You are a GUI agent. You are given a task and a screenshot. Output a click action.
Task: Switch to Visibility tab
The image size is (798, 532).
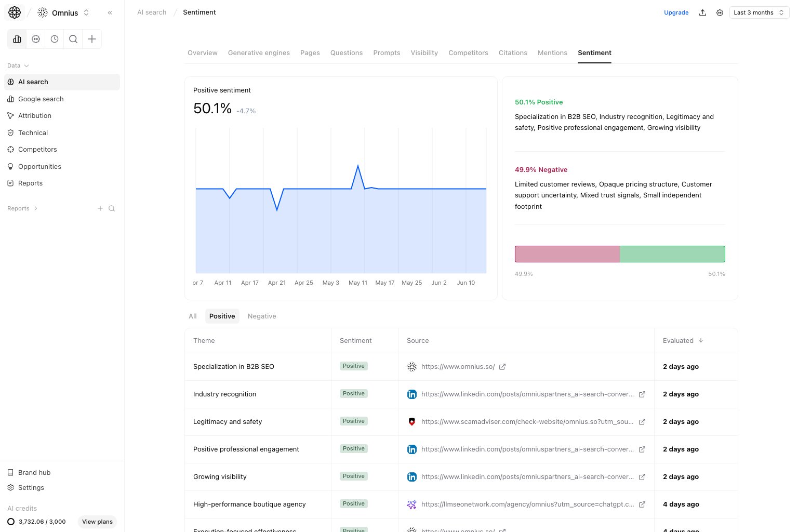pos(424,53)
